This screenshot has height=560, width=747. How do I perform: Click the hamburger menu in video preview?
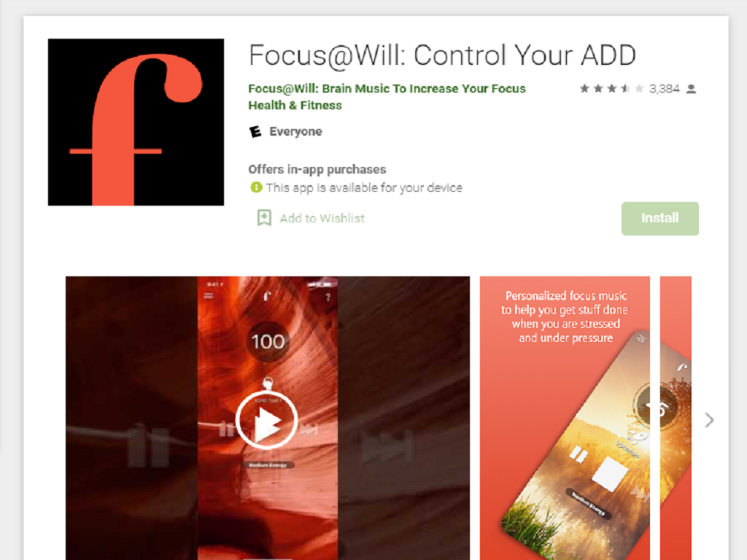point(209,296)
